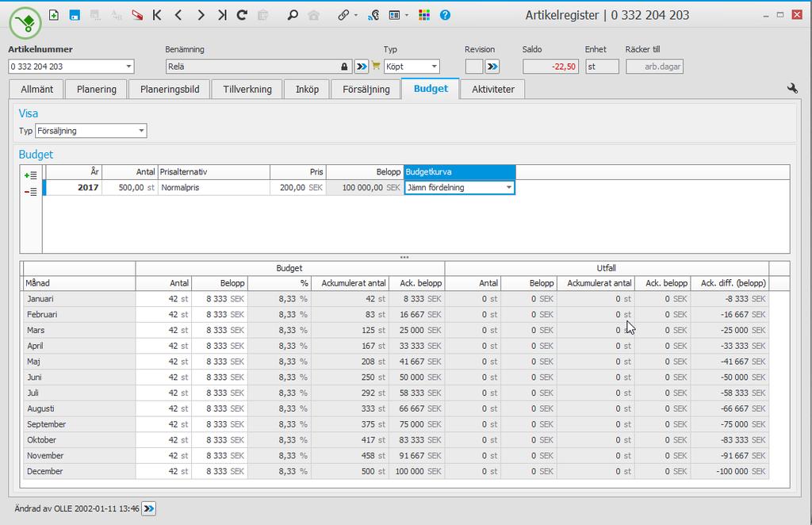This screenshot has width=812, height=525.
Task: Click the empty Revision field
Action: coord(474,67)
